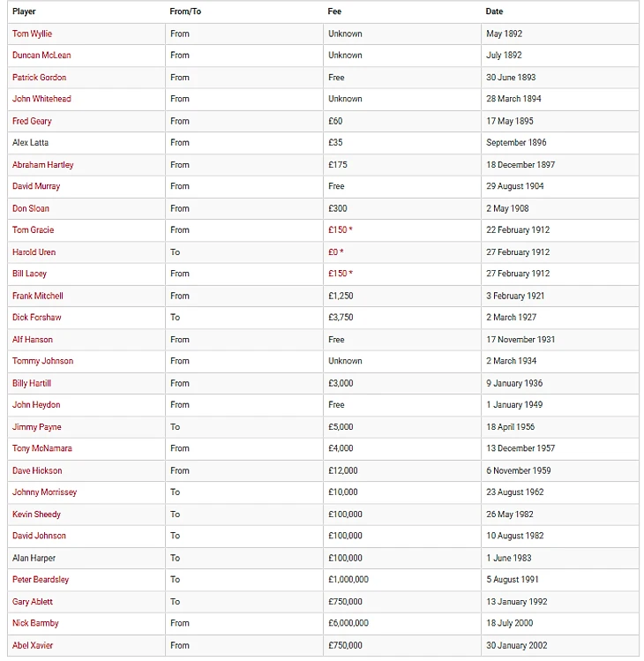
Task: Click the Nick Barmby link
Action: pyautogui.click(x=35, y=623)
